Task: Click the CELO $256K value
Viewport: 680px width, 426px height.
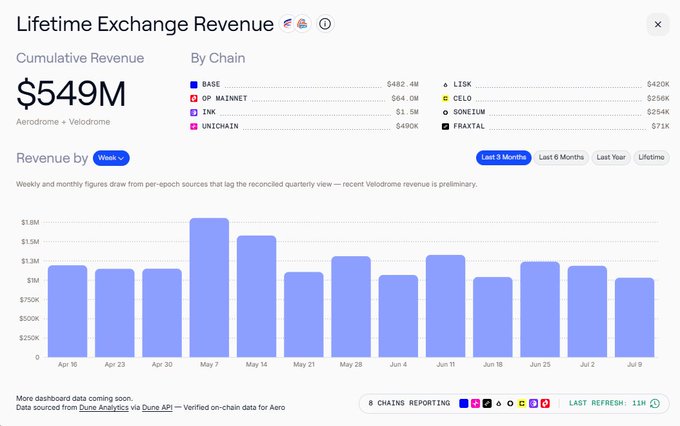Action: 658,98
